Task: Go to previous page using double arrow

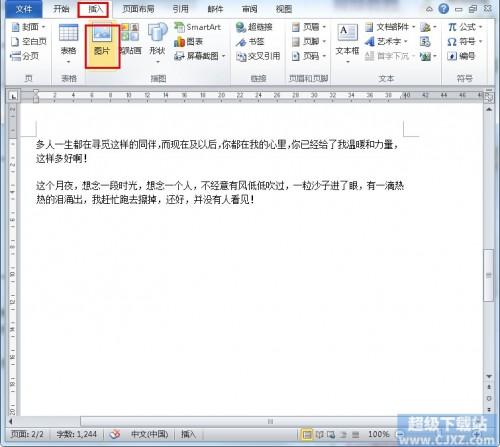Action: pyautogui.click(x=489, y=387)
